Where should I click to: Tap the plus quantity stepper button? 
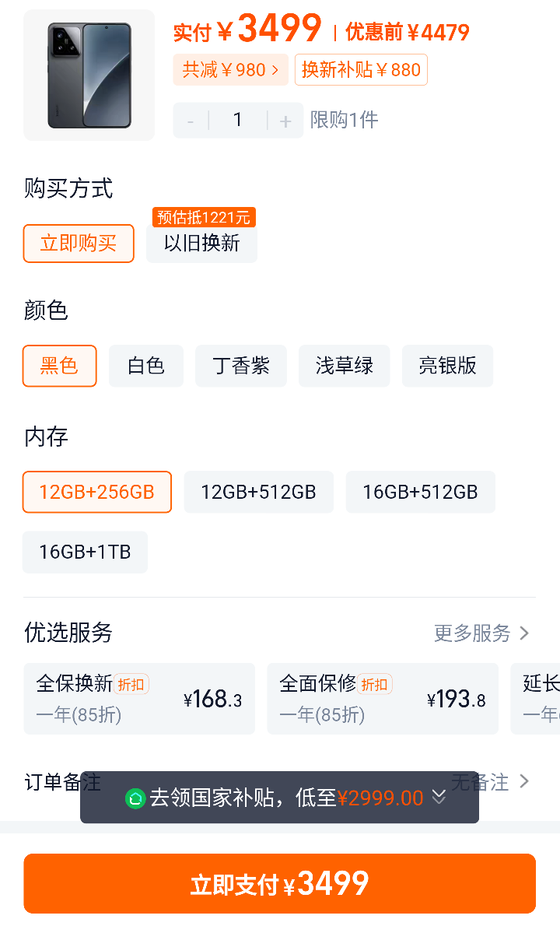pos(285,121)
